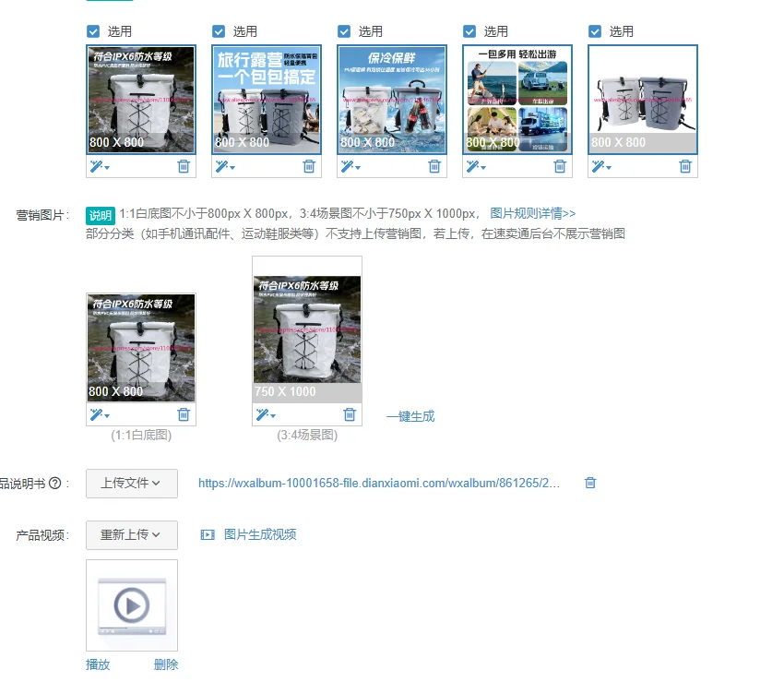The height and width of the screenshot is (682, 784).
Task: Open edit wand menu under 一包多用 image
Action: point(476,166)
